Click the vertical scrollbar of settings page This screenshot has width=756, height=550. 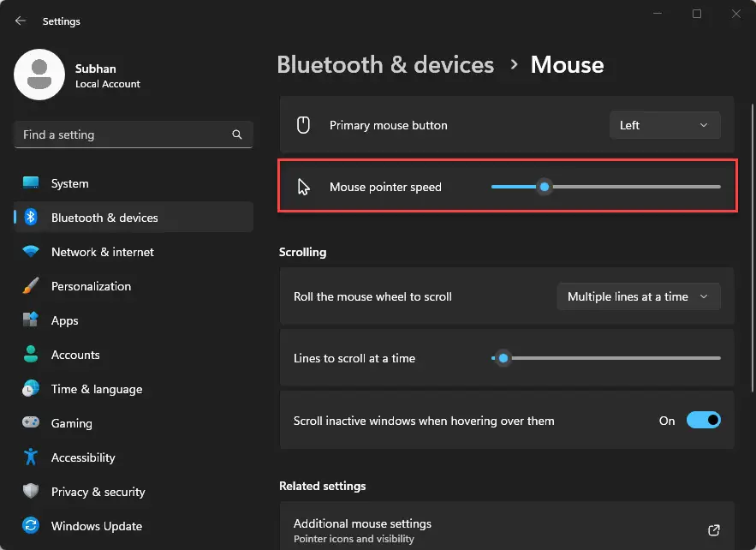(752, 247)
